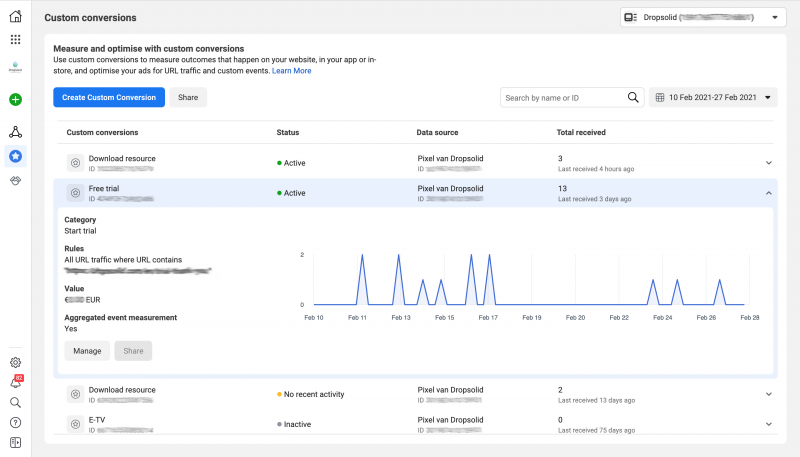
Task: Click the calendar icon in date picker
Action: click(x=660, y=97)
